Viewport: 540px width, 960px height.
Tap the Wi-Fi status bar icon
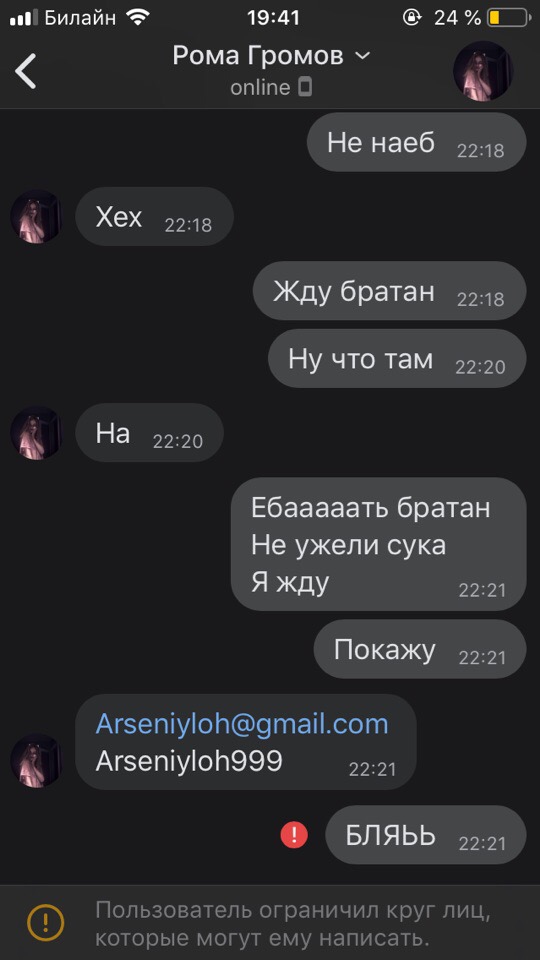138,17
